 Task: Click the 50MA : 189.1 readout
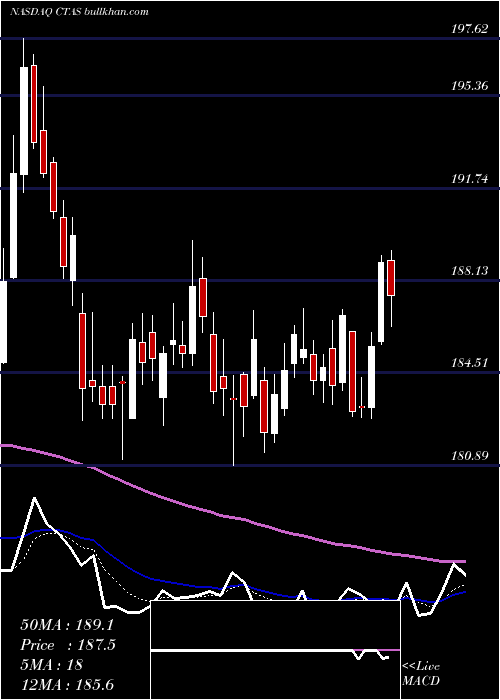67,625
